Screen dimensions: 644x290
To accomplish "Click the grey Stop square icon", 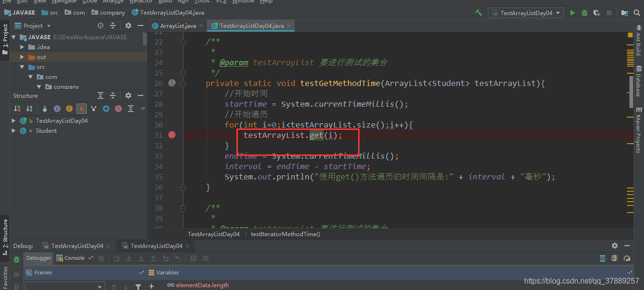I will click(609, 13).
